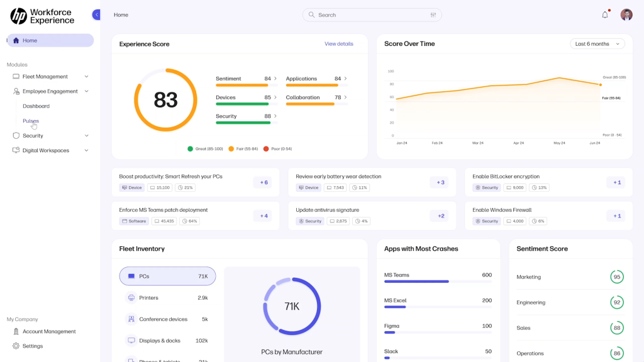Open Enforce MS Teams patch deployment card

[196, 216]
